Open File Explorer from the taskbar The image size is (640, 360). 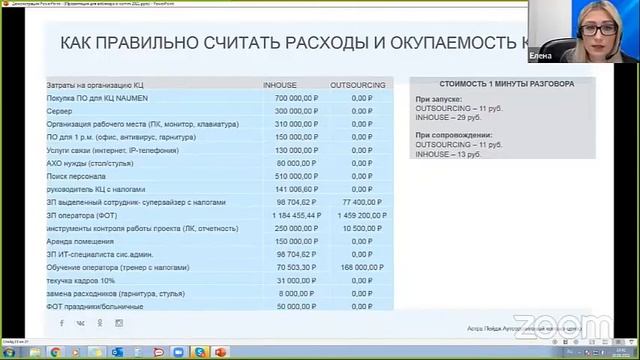coord(35,352)
